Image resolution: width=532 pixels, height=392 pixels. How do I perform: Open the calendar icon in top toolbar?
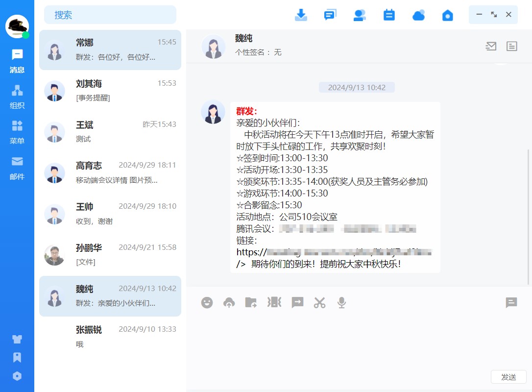pyautogui.click(x=389, y=15)
